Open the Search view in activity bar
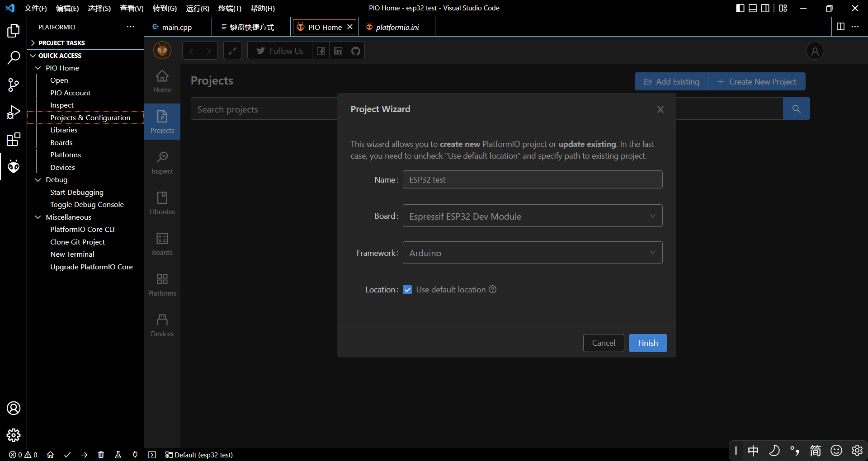The image size is (868, 461). tap(14, 58)
